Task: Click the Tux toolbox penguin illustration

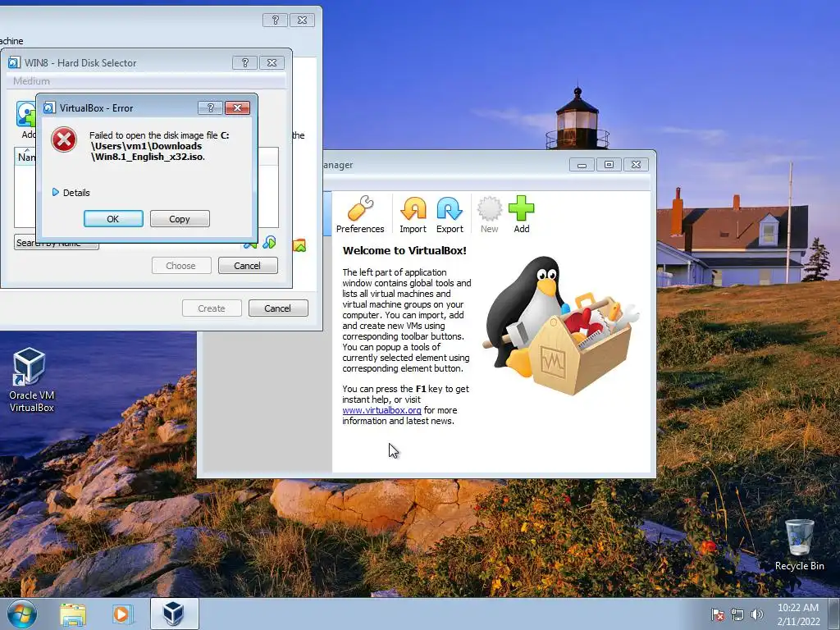Action: coord(560,326)
